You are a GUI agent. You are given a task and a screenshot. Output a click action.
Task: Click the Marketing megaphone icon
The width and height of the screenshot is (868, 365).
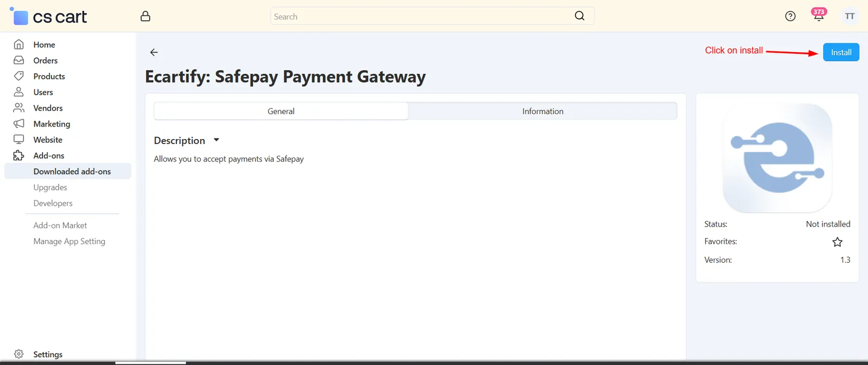19,124
